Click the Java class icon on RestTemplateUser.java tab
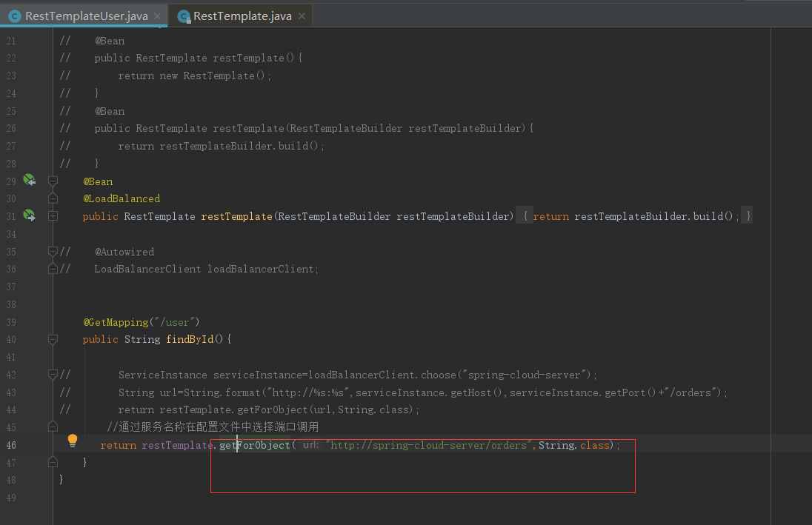The image size is (812, 525). coord(15,16)
